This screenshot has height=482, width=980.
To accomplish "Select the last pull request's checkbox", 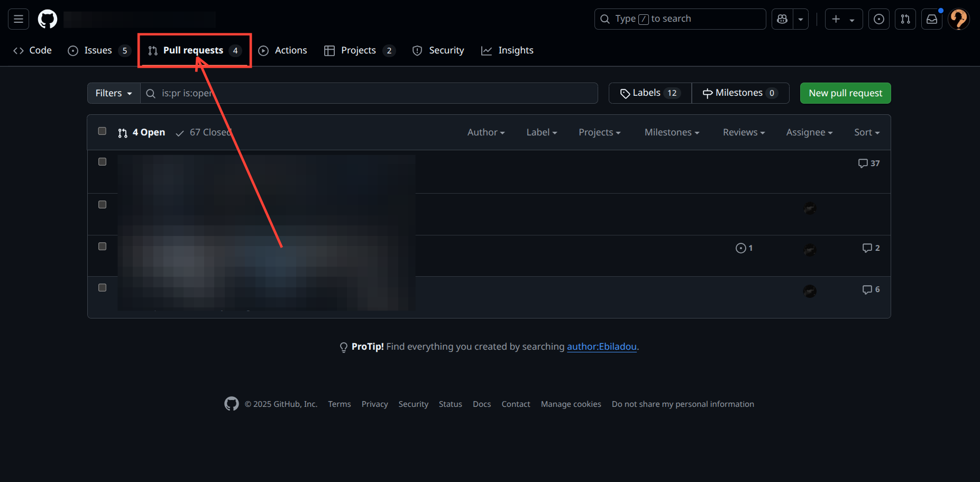I will 103,288.
